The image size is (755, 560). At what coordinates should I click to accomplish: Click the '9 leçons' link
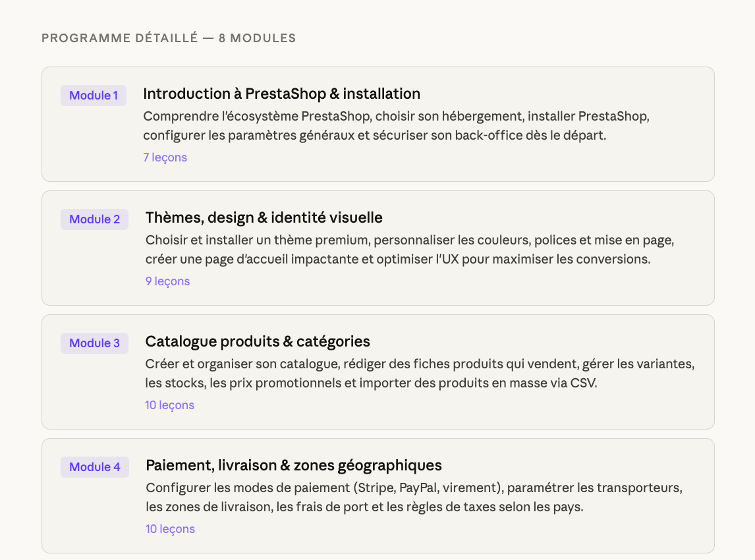pyautogui.click(x=167, y=281)
